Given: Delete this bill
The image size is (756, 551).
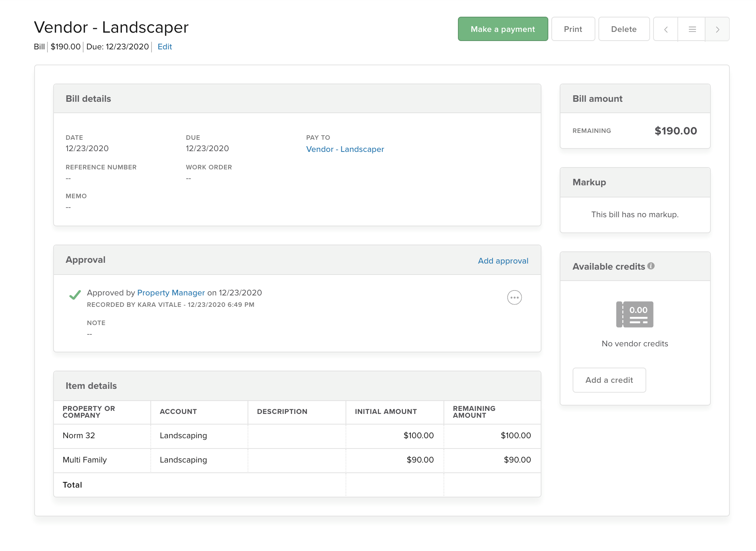Looking at the screenshot, I should pos(623,29).
